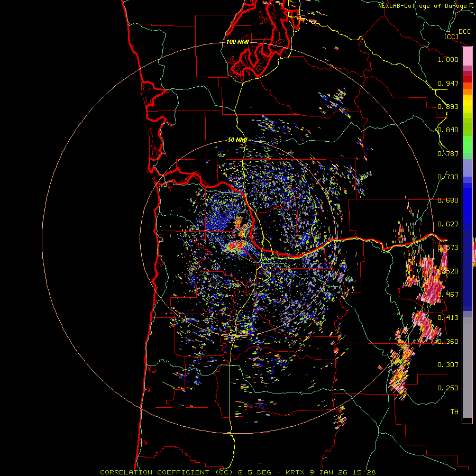The image size is (476, 476).
Task: Click the 0.467 scale value
Action: (x=448, y=295)
